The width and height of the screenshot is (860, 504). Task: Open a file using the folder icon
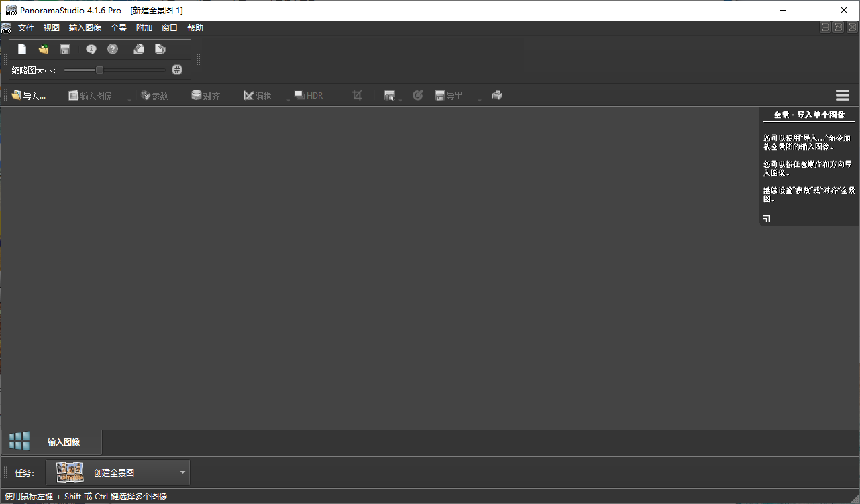click(43, 48)
